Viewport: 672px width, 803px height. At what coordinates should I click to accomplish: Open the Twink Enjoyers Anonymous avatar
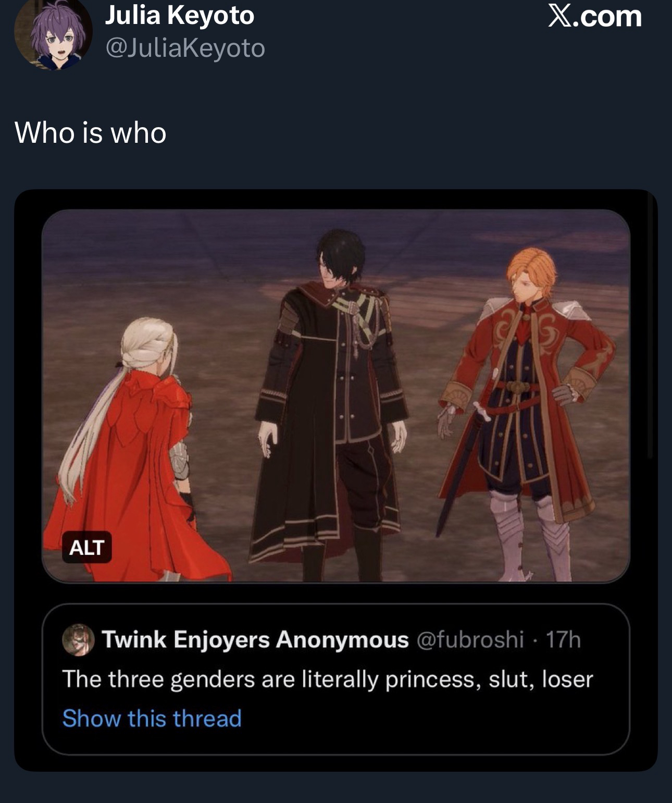78,639
